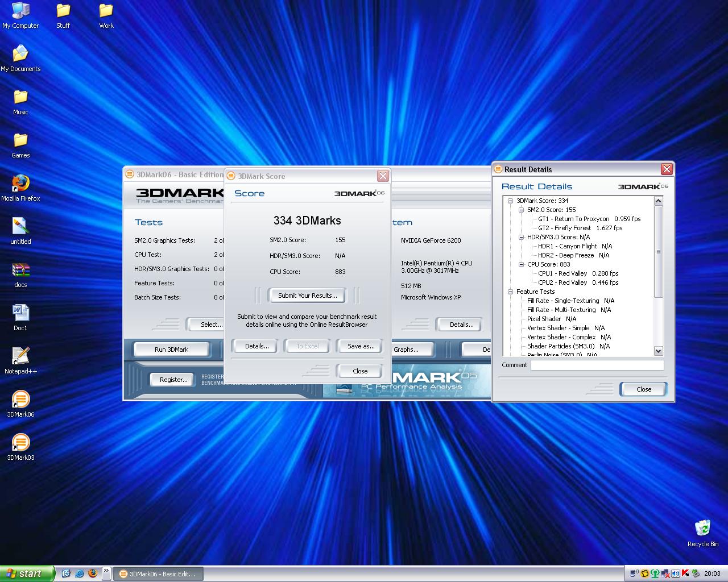Click the Result Details scrollbar thumb
Viewport: 728px width, 582px height.
point(659,251)
